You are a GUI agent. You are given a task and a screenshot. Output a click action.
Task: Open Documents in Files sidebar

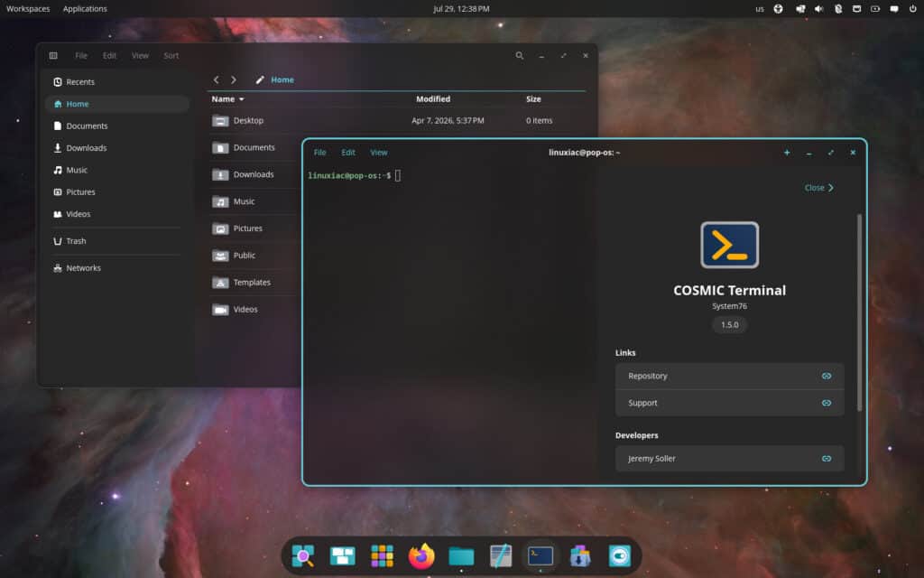(x=116, y=126)
